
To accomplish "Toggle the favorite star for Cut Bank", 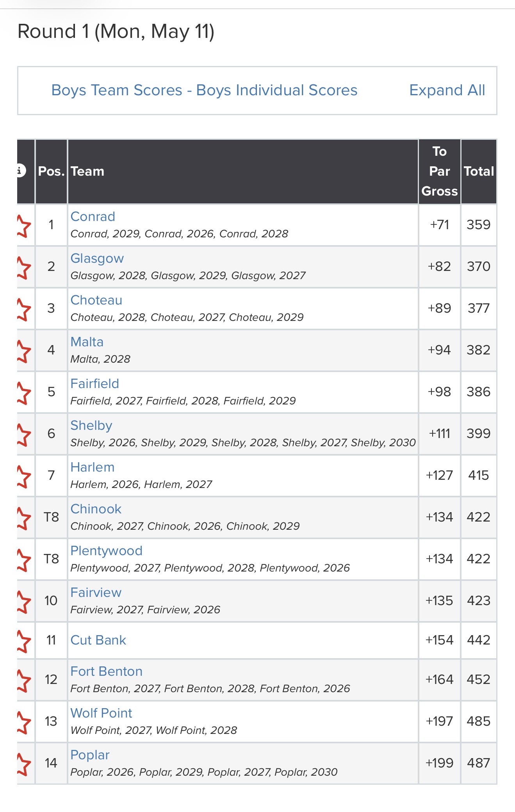I will (x=24, y=641).
